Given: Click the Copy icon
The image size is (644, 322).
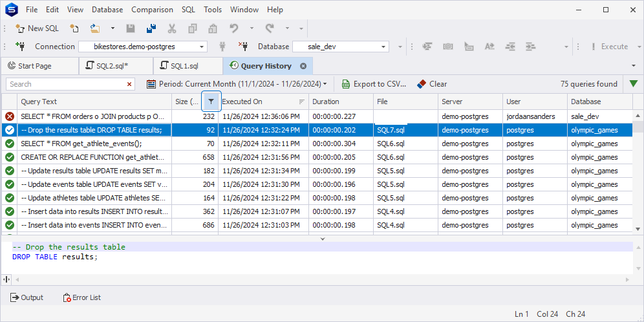Looking at the screenshot, I should [x=192, y=28].
